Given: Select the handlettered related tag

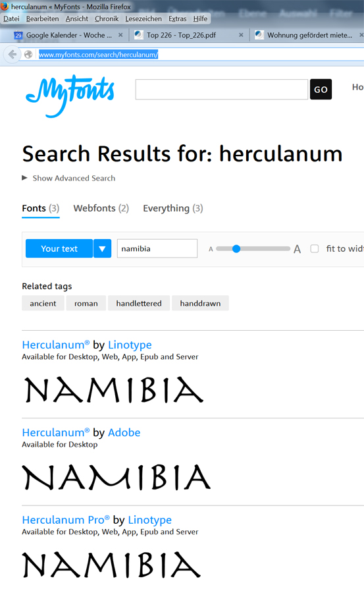Looking at the screenshot, I should 139,303.
